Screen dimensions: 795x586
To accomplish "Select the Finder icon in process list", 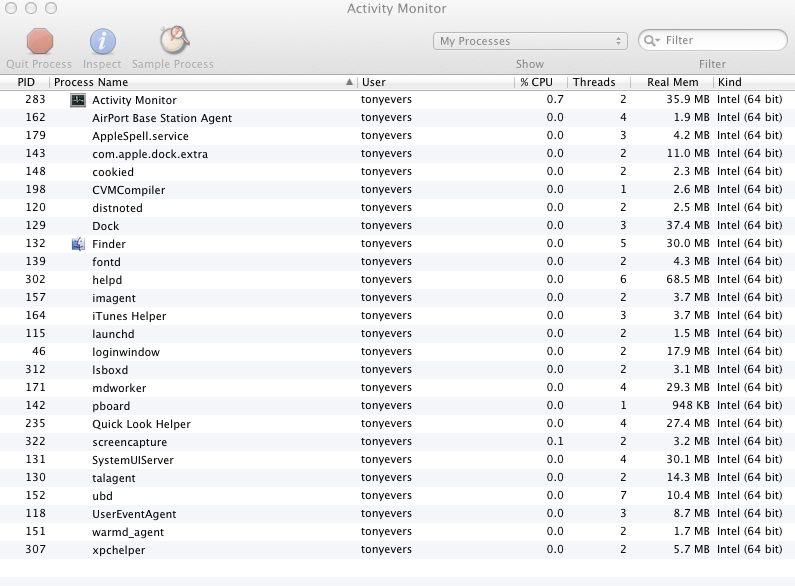I will tap(78, 244).
